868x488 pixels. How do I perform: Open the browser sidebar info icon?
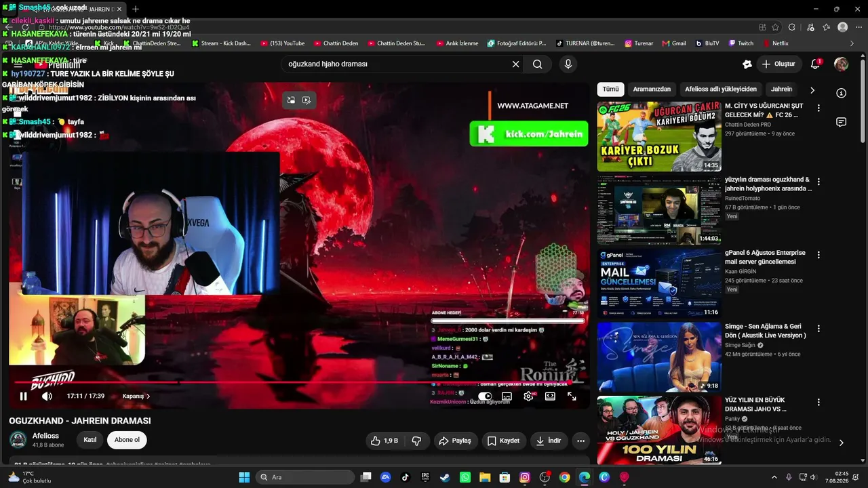(841, 93)
